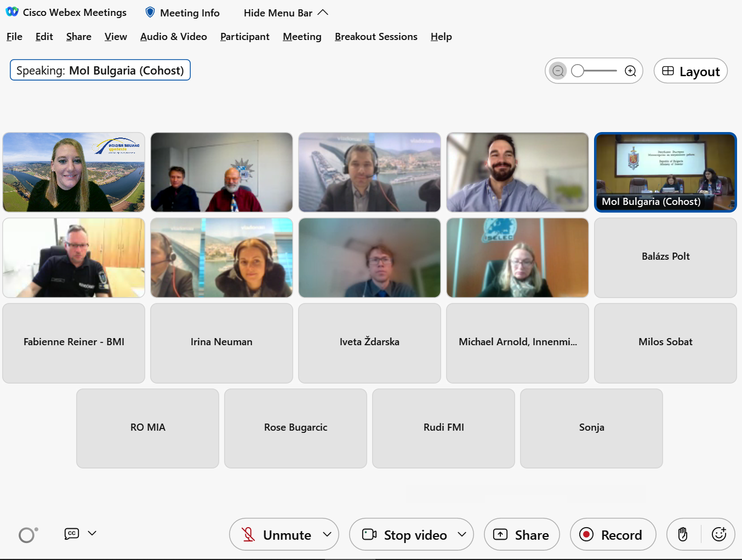Click the Cisco Webex Meetings logo
742x560 pixels.
pos(12,12)
